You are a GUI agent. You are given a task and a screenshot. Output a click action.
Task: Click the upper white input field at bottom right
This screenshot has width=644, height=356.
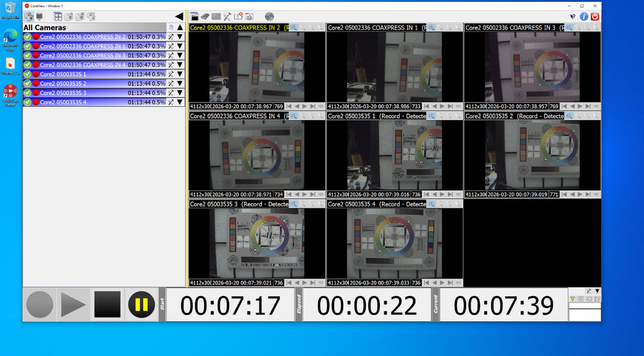click(585, 306)
